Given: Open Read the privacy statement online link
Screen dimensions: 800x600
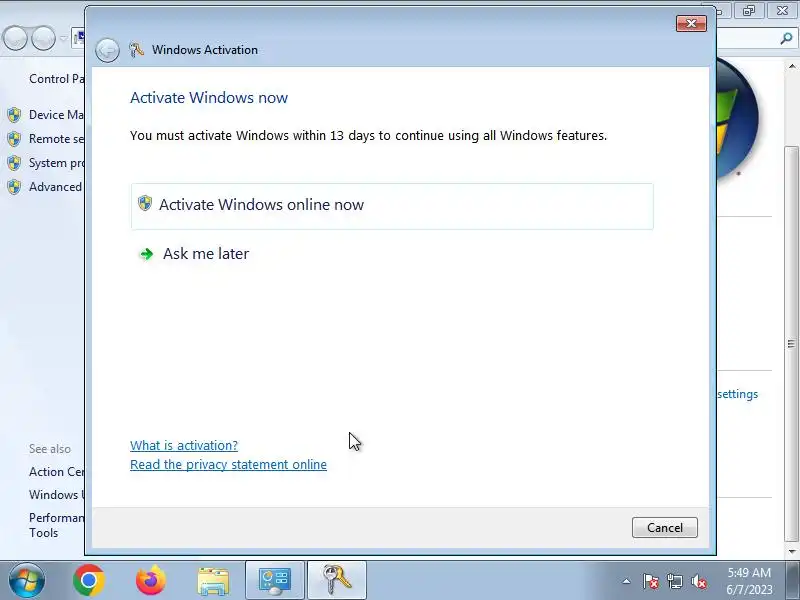Looking at the screenshot, I should (x=228, y=464).
